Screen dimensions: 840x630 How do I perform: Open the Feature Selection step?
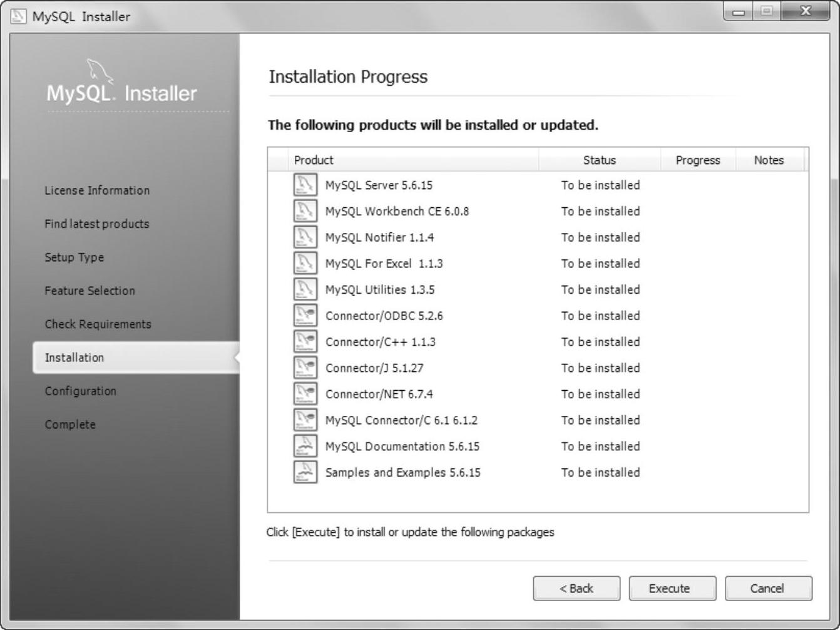click(x=90, y=291)
